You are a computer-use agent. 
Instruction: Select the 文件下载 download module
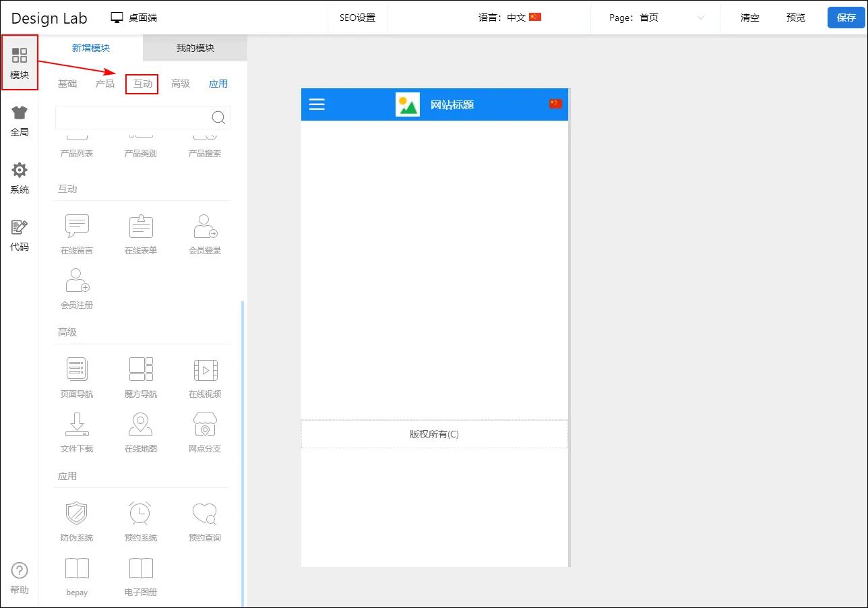click(x=76, y=425)
